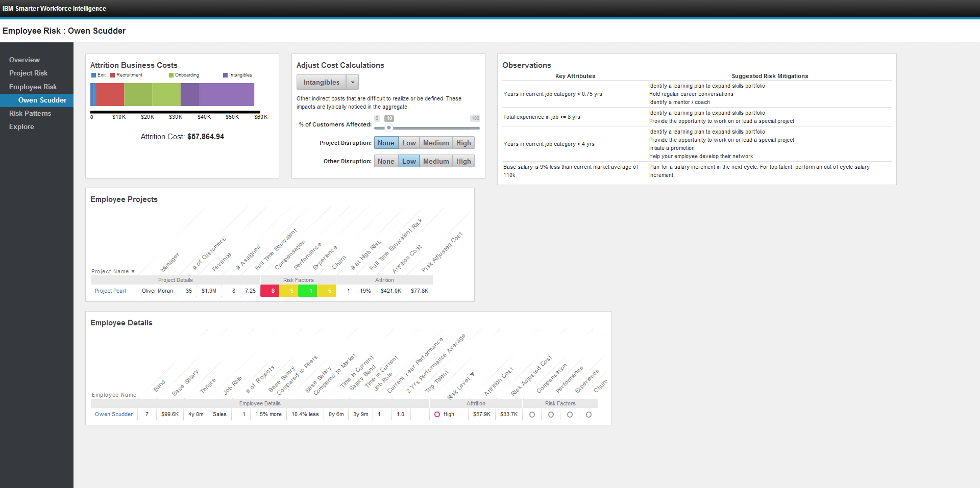Click the Risk Factors group header in Employee Details
980x488 pixels.
pyautogui.click(x=560, y=403)
